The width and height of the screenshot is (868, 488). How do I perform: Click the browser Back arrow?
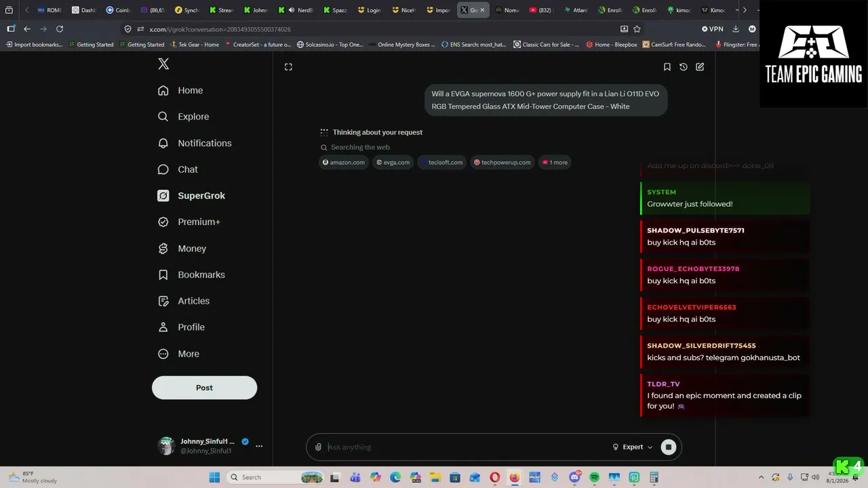tap(27, 29)
